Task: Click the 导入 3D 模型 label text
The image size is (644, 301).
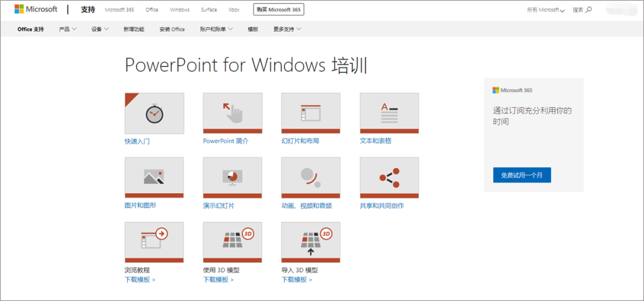Action: coord(300,270)
